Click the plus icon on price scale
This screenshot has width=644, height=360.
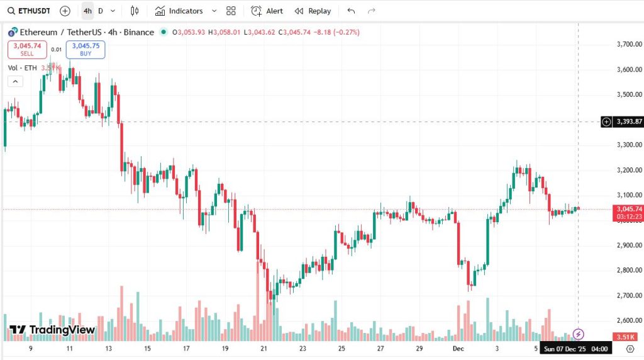(606, 121)
